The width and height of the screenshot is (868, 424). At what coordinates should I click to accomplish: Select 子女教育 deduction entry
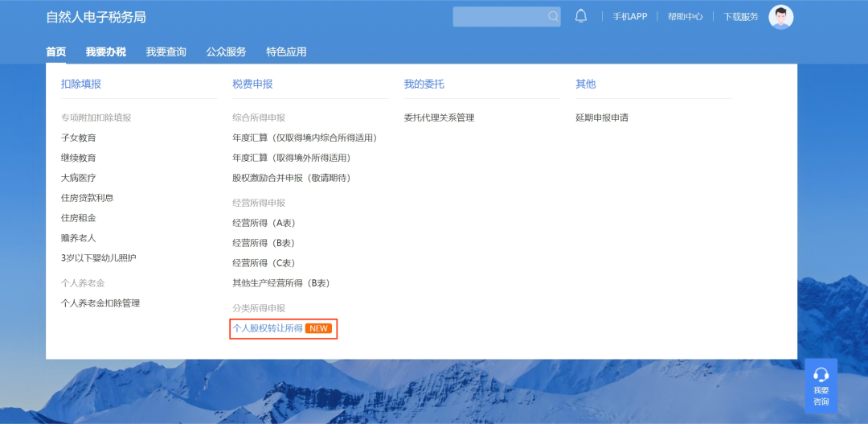pos(79,138)
